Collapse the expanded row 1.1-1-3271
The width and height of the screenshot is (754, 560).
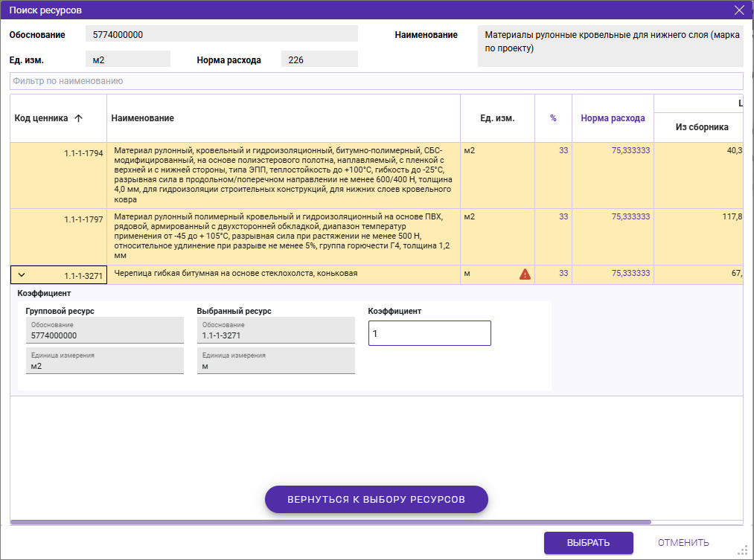[x=22, y=274]
